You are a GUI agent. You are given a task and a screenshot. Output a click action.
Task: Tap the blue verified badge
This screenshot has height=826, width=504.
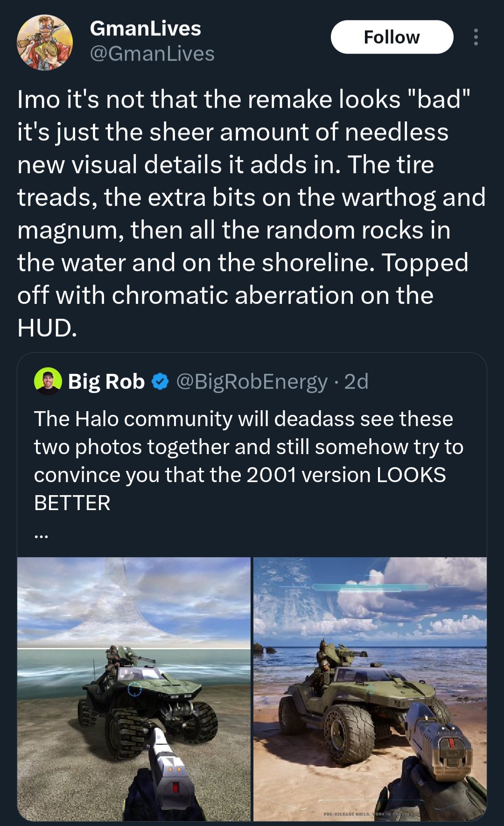(x=161, y=382)
